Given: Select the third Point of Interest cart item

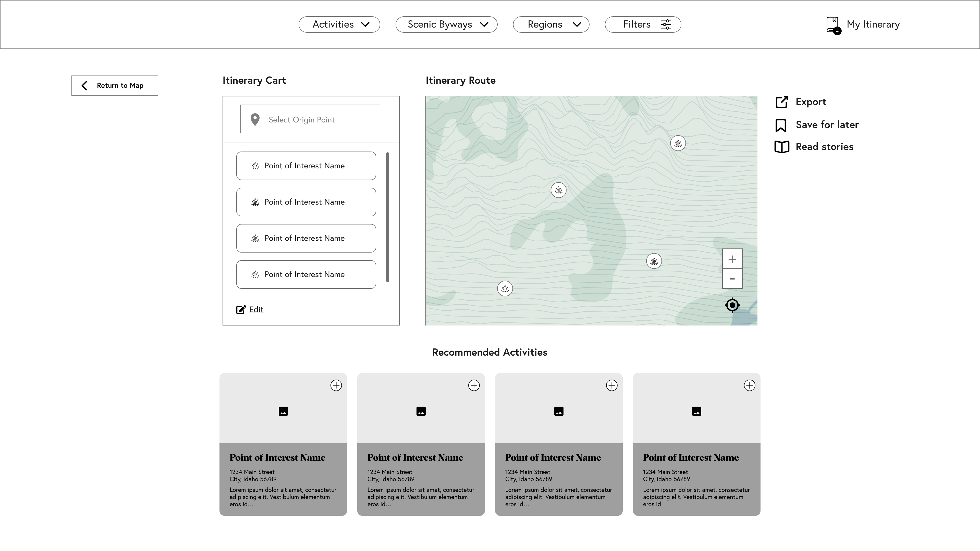Looking at the screenshot, I should (306, 238).
